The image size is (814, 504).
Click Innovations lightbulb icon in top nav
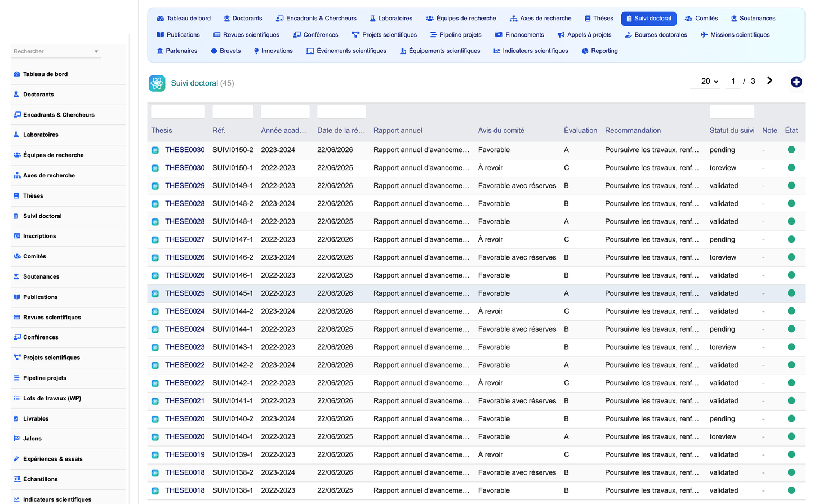pyautogui.click(x=256, y=51)
